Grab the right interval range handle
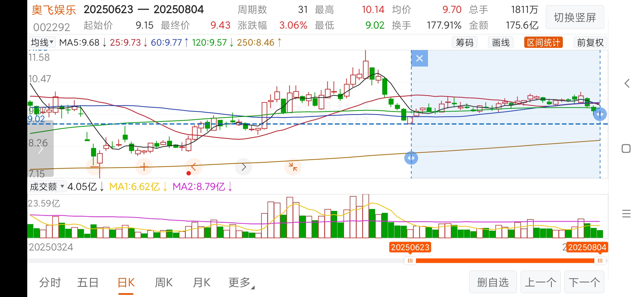This screenshot has width=644, height=297. click(600, 114)
